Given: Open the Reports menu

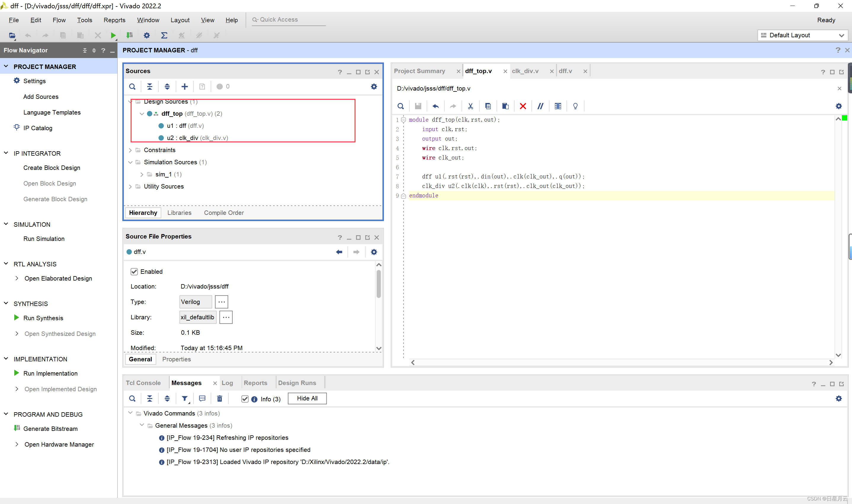Looking at the screenshot, I should 114,20.
